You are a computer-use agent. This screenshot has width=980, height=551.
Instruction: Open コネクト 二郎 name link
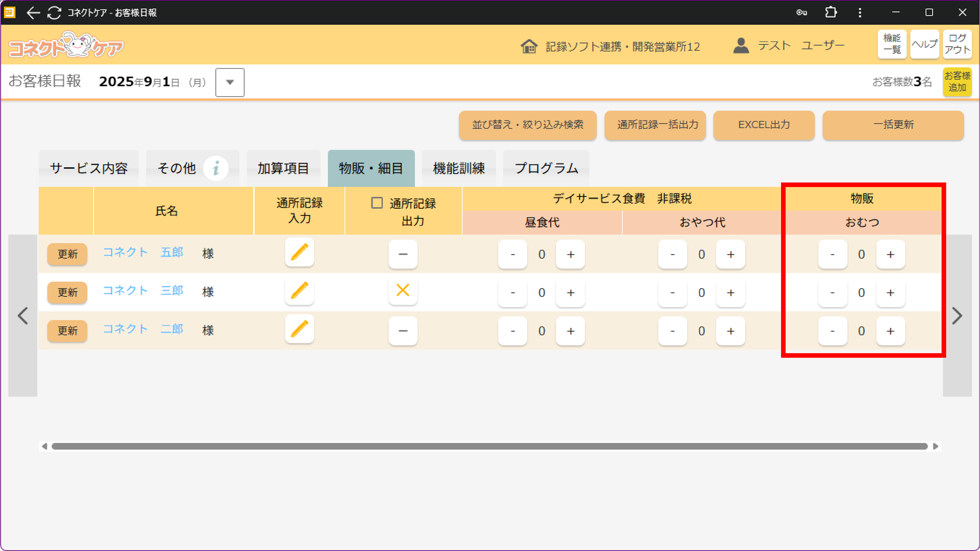pyautogui.click(x=143, y=329)
